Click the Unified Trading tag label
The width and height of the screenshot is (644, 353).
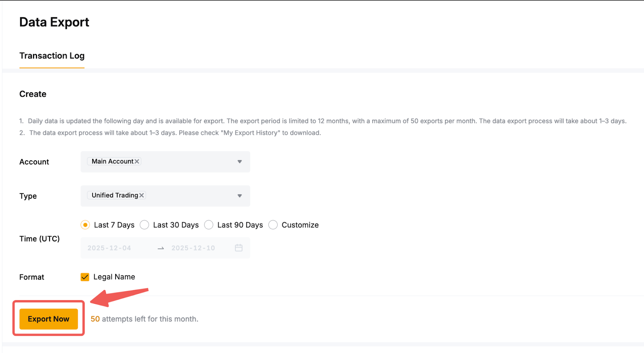115,195
